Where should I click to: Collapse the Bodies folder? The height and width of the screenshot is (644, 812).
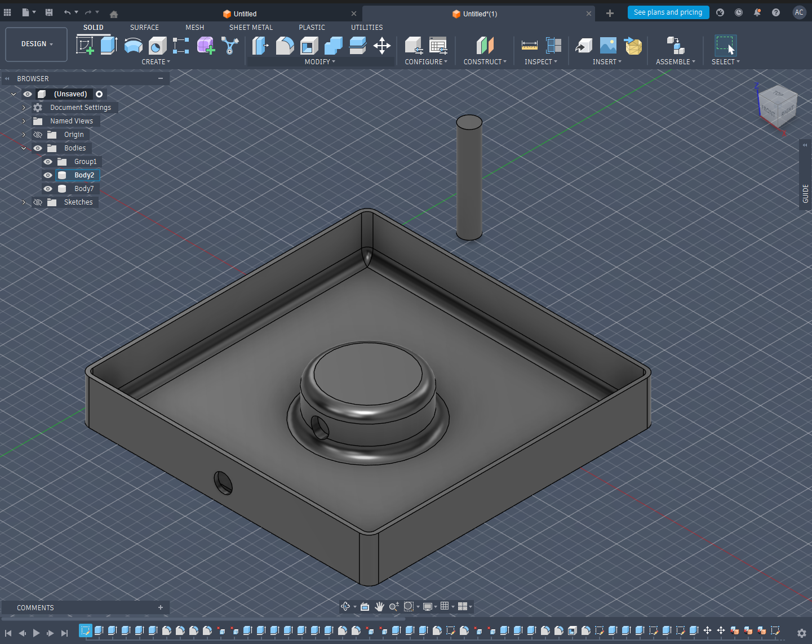point(24,148)
